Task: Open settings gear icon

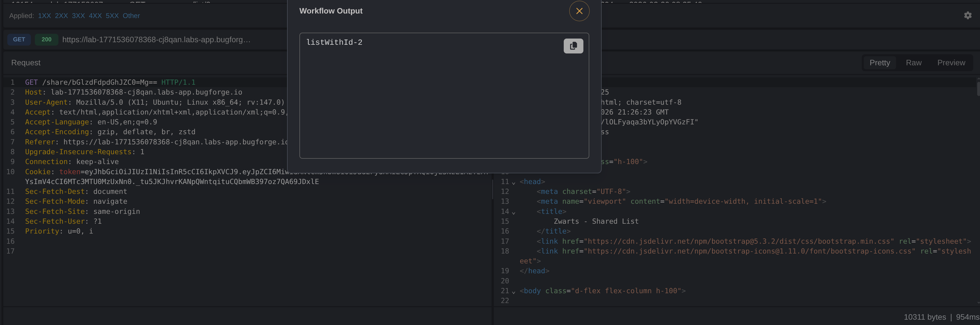Action: pyautogui.click(x=967, y=16)
